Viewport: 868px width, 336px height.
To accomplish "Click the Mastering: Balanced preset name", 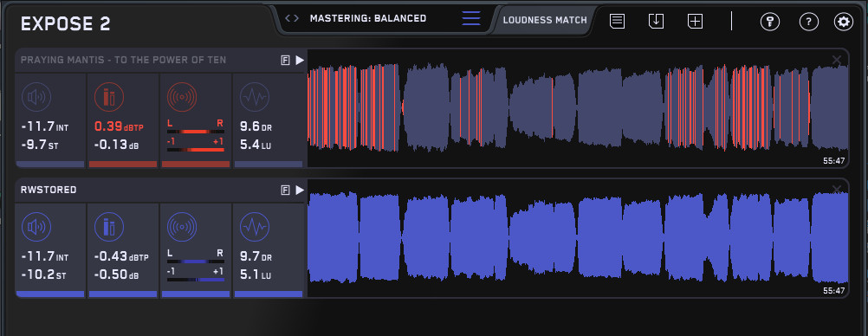I will 368,18.
